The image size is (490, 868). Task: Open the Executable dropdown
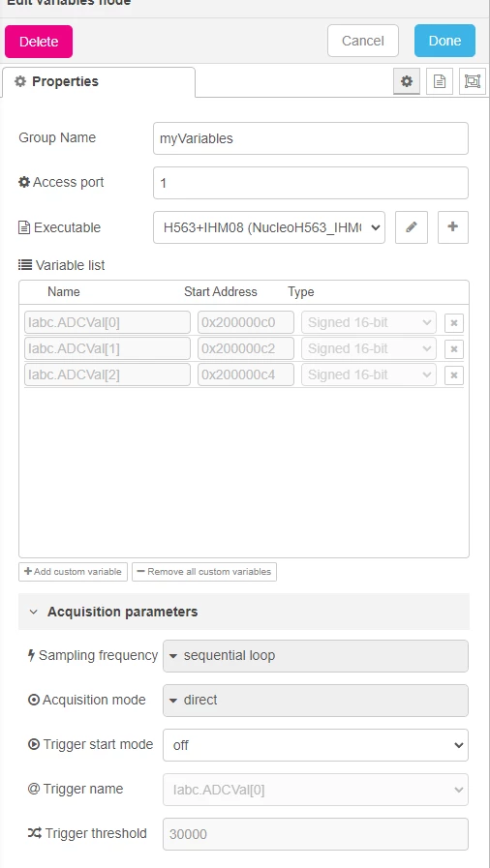point(269,227)
